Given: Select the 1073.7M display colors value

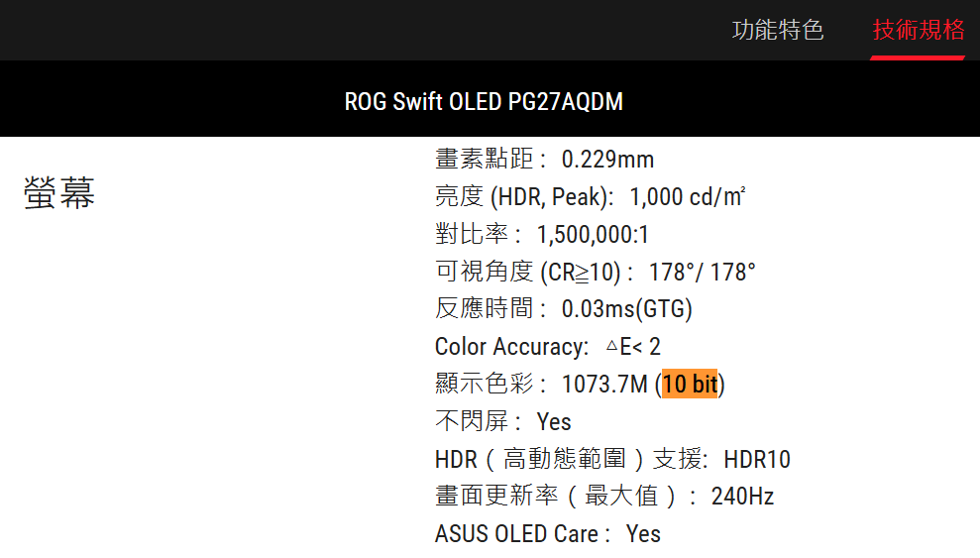Looking at the screenshot, I should point(604,385).
